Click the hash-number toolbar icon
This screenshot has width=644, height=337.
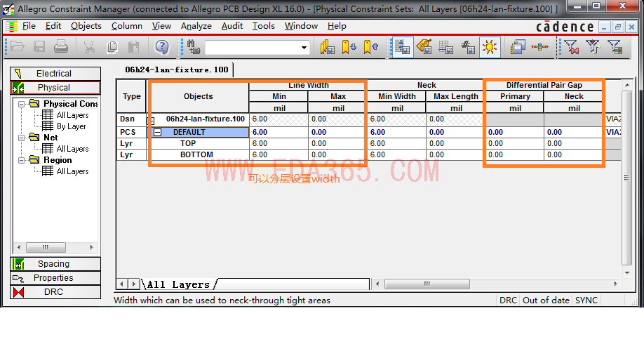click(x=468, y=47)
